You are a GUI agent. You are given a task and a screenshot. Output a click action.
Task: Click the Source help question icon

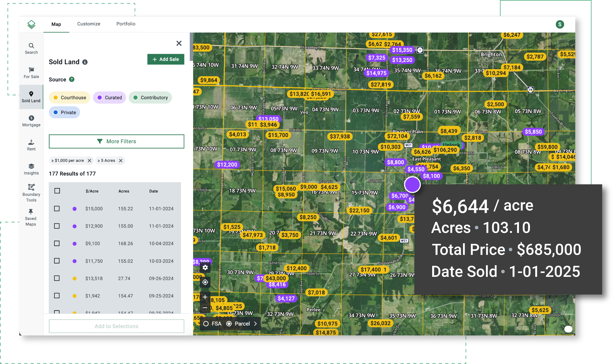72,79
